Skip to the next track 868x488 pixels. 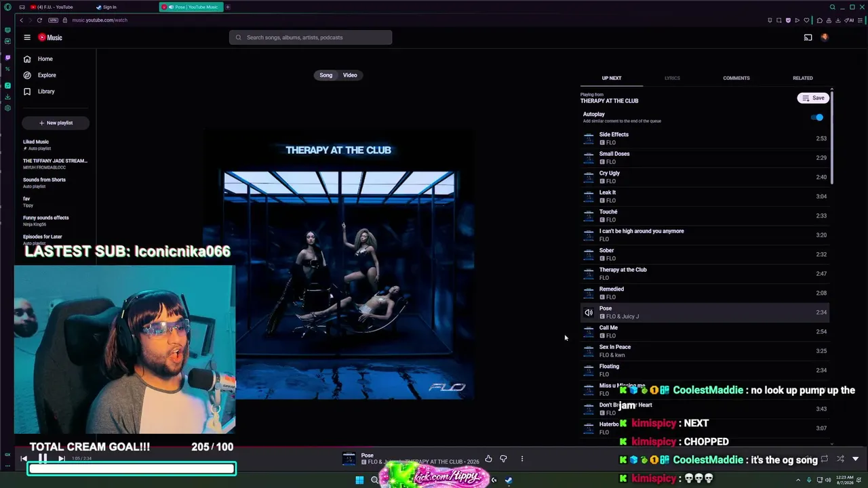(61, 459)
